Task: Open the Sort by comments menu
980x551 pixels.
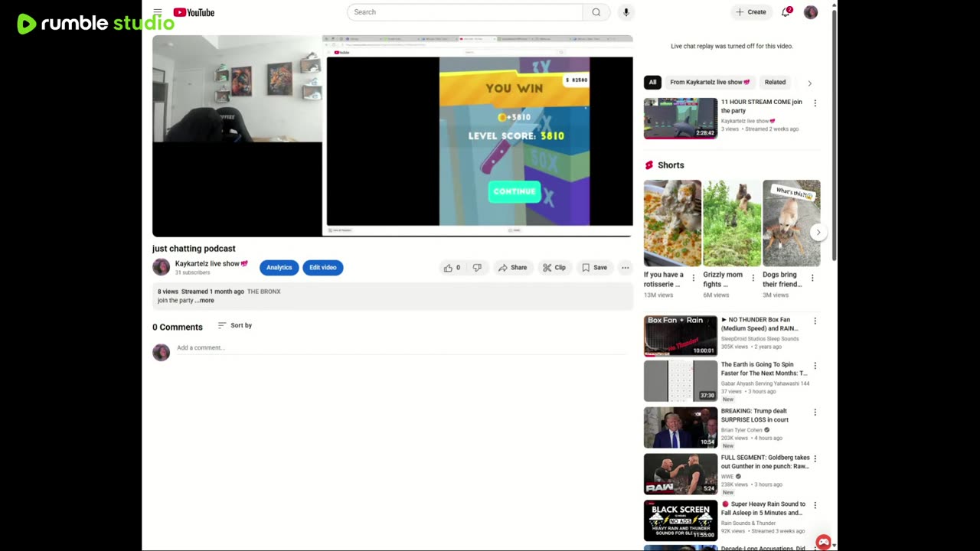Action: point(234,325)
